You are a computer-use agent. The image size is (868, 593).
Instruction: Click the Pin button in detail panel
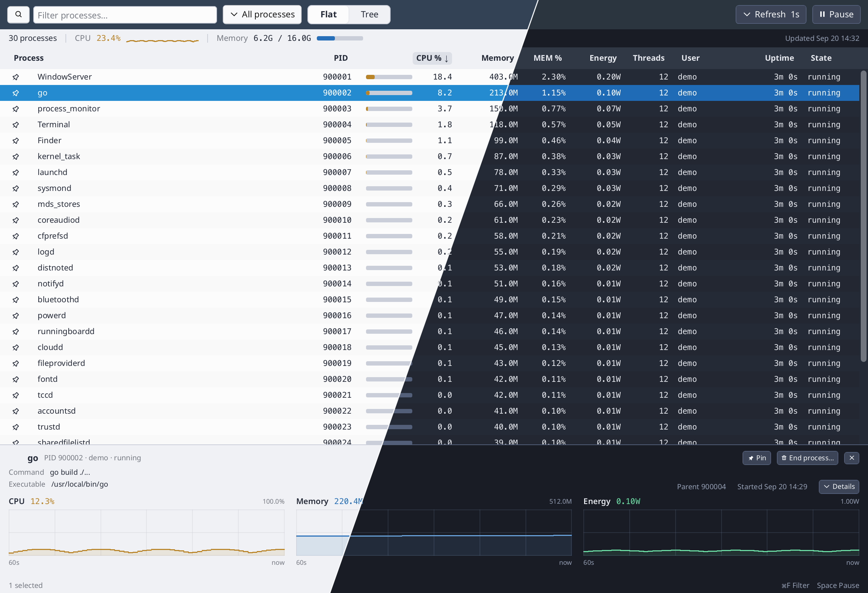tap(757, 458)
